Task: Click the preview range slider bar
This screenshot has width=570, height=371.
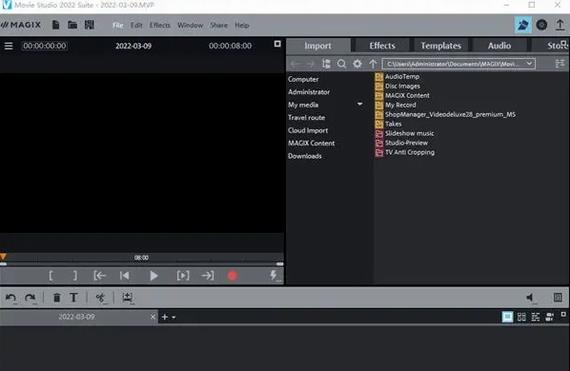Action: (141, 264)
